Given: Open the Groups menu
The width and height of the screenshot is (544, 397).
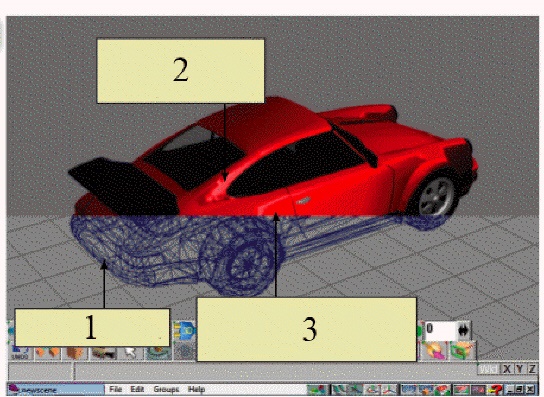Looking at the screenshot, I should [x=166, y=389].
